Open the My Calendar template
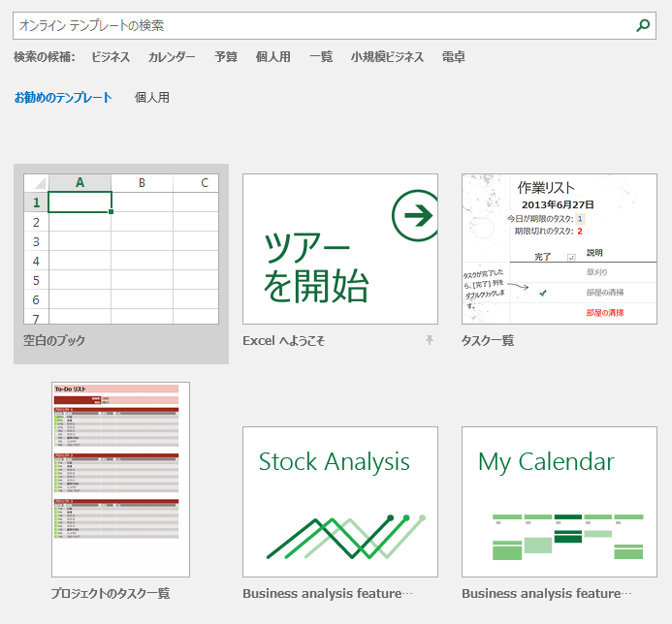 [x=560, y=502]
